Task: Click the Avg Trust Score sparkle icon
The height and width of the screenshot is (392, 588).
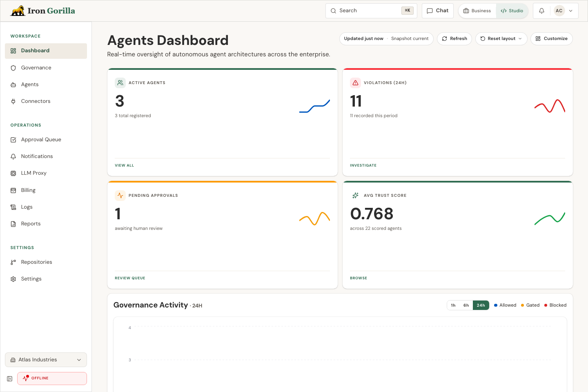Action: (355, 196)
